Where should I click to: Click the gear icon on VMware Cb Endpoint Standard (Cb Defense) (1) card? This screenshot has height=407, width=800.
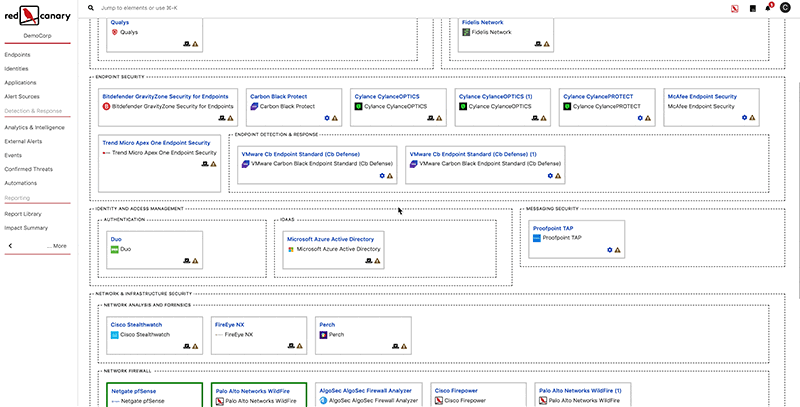[550, 175]
